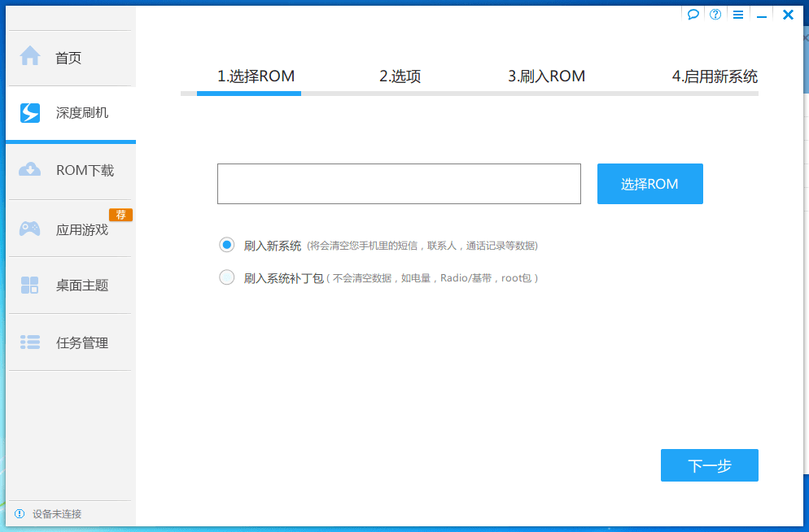Select 刷入系统补丁包 radio option
Screen dimensions: 809x532
click(226, 277)
